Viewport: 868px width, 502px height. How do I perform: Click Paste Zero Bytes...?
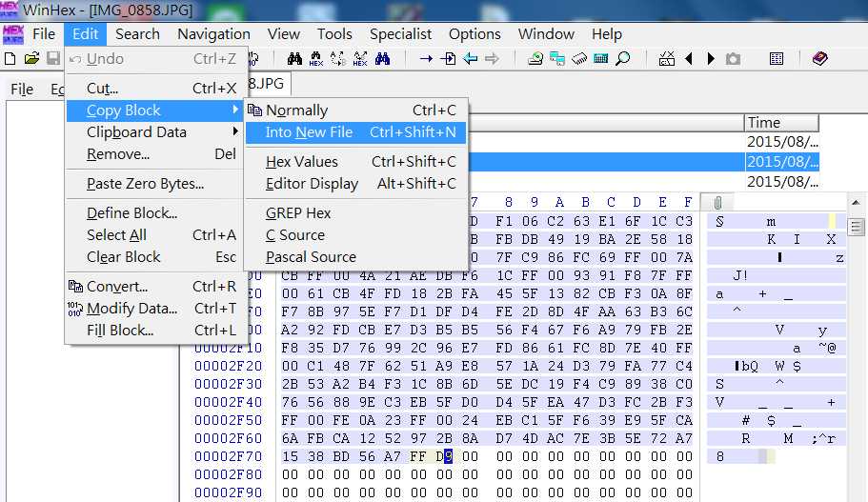pyautogui.click(x=155, y=184)
